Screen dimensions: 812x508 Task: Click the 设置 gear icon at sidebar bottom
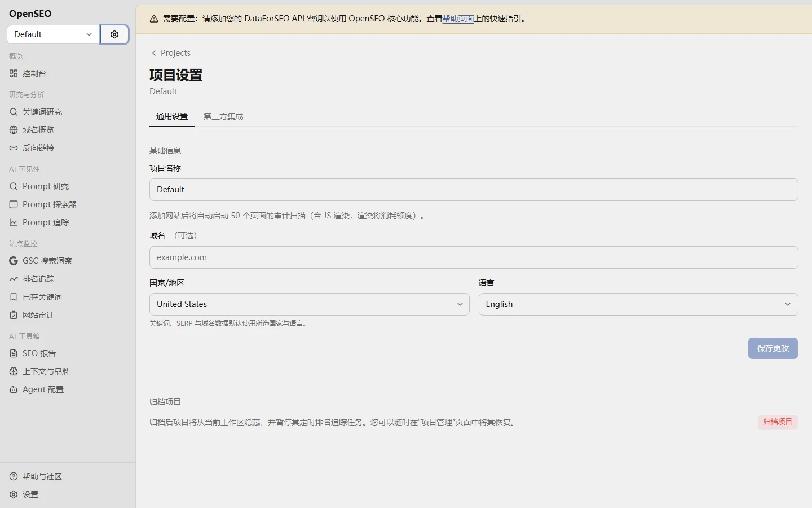(14, 494)
